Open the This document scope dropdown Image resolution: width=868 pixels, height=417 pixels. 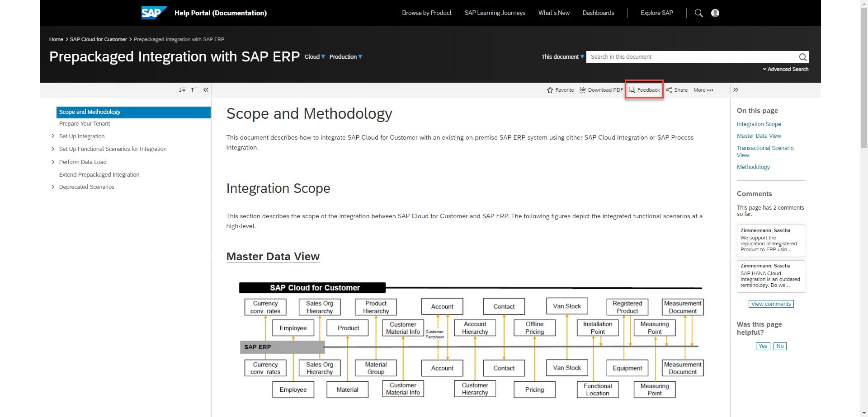click(563, 57)
